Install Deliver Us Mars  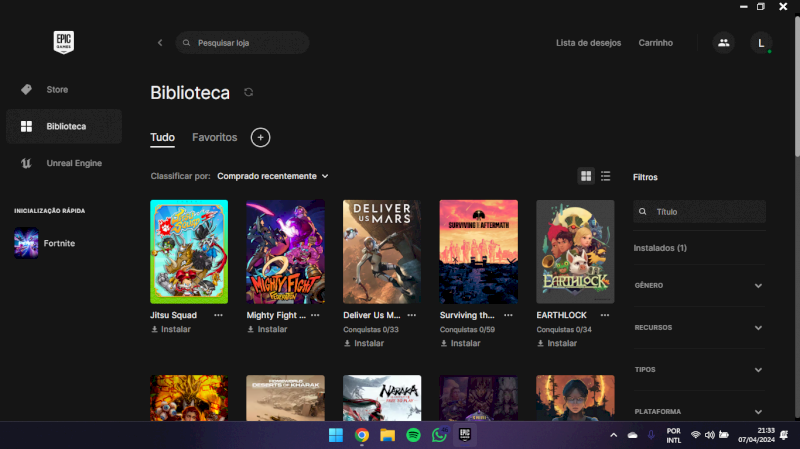pyautogui.click(x=364, y=343)
